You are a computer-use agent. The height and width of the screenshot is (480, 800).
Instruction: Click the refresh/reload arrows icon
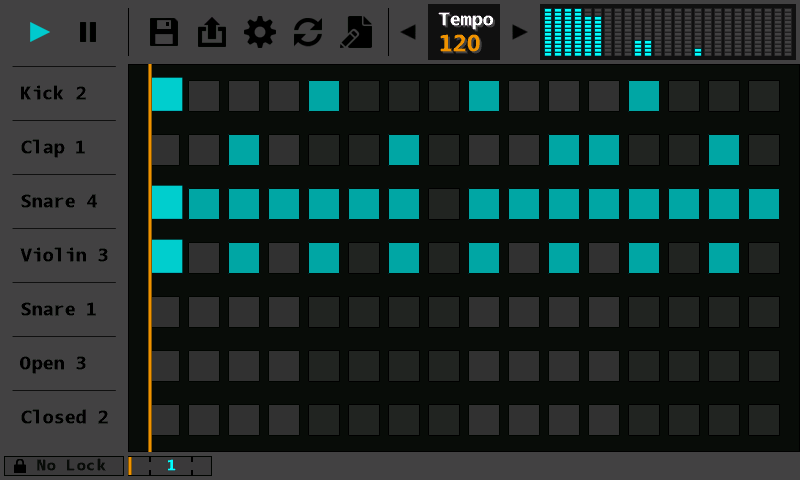pos(308,32)
